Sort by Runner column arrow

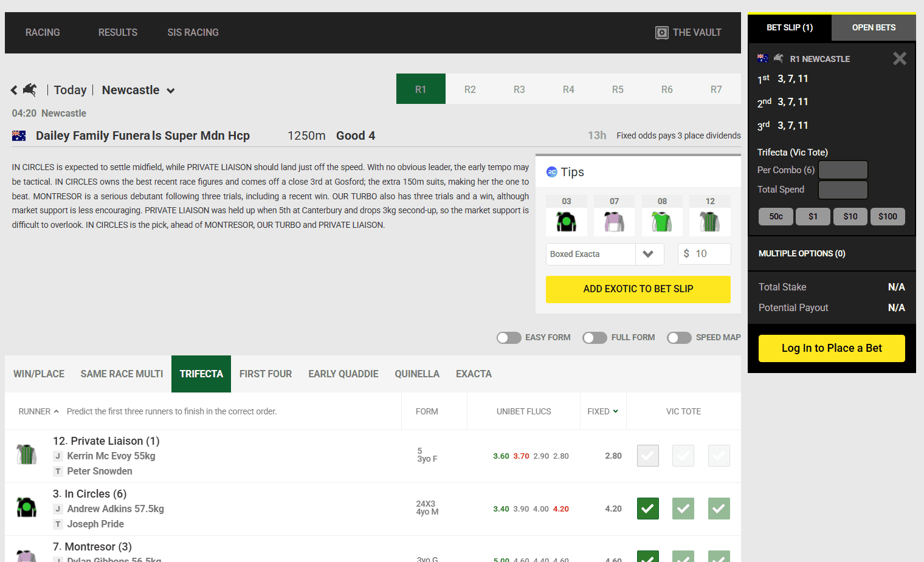coord(57,411)
